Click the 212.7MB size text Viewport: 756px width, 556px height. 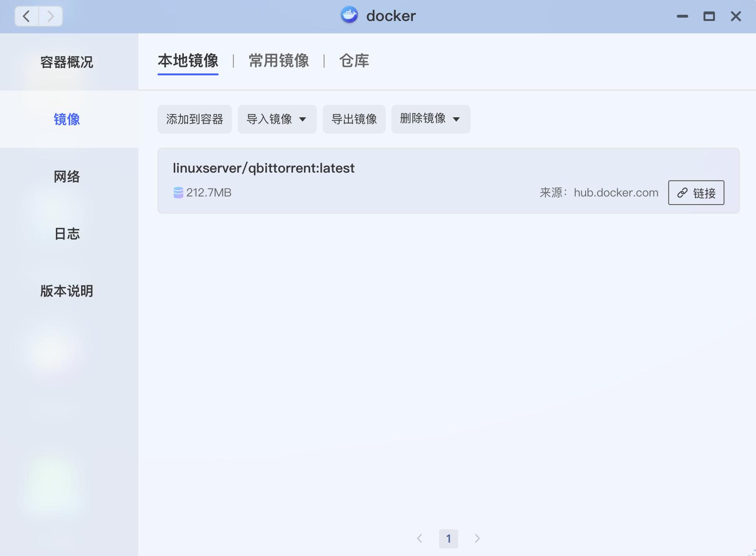(x=209, y=193)
